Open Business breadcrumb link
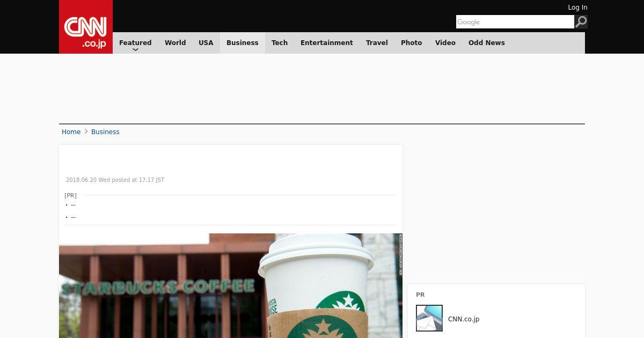 (x=105, y=132)
